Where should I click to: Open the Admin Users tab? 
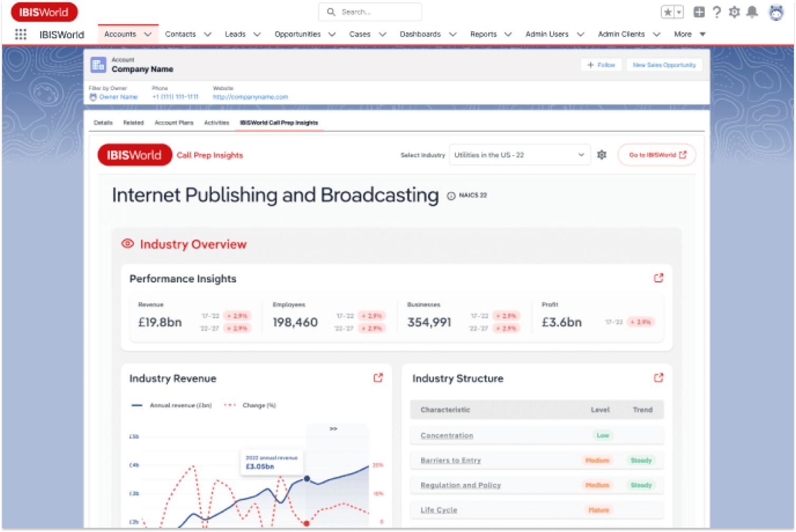coord(547,34)
